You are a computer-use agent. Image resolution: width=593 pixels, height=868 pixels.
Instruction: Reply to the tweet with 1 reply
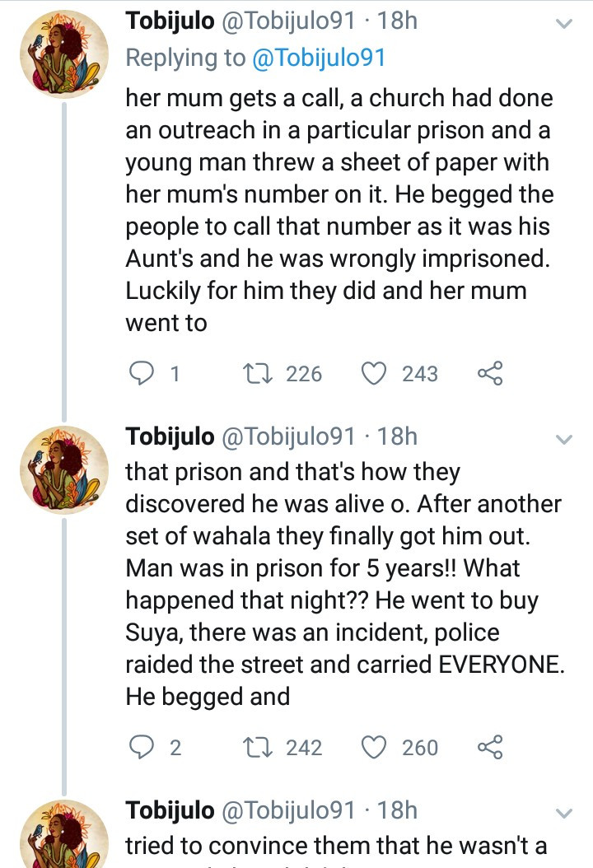coord(144,374)
